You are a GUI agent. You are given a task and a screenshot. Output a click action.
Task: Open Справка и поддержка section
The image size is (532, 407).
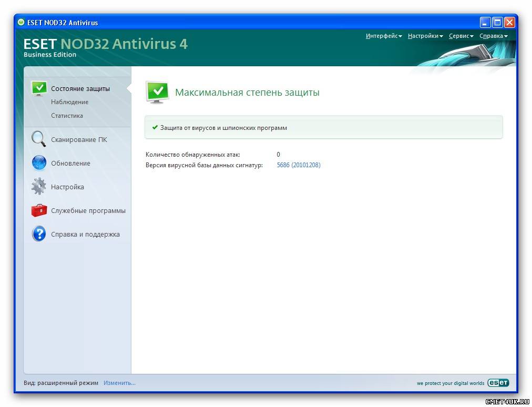coord(85,234)
